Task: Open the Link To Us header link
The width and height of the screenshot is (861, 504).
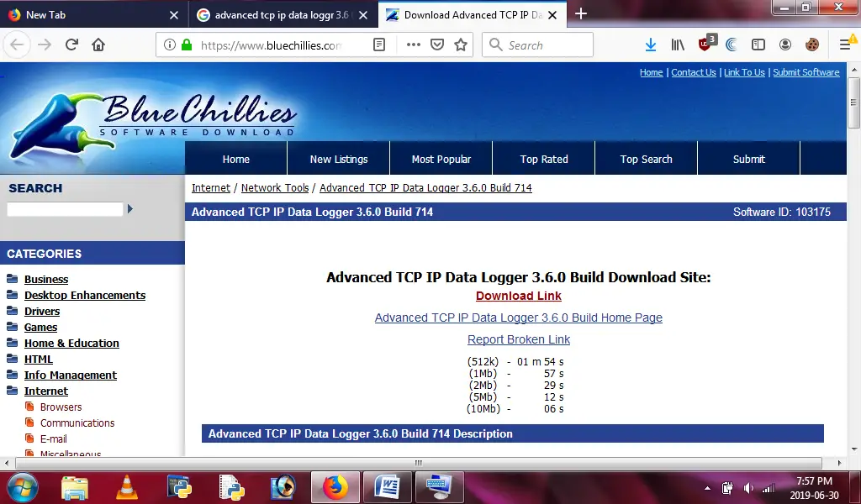Action: [744, 72]
